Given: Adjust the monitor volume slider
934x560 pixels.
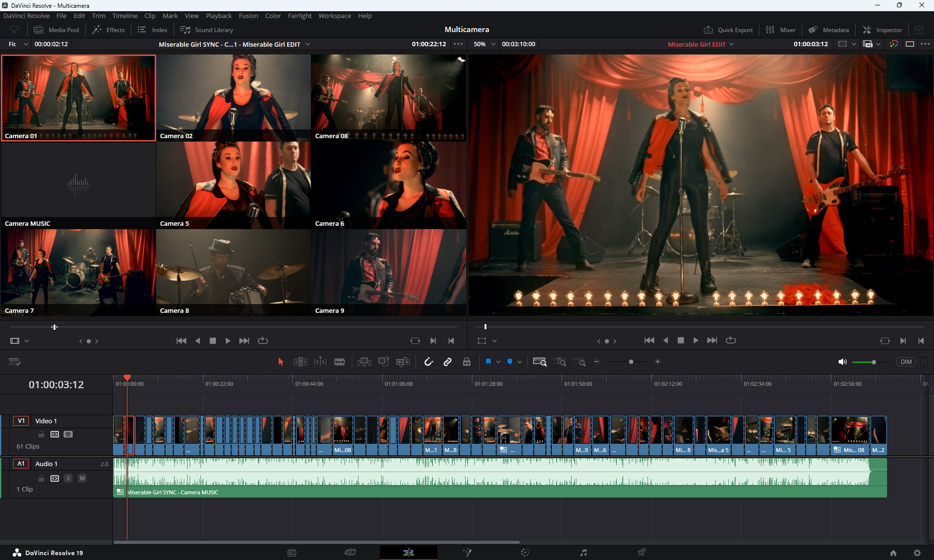Looking at the screenshot, I should point(874,362).
